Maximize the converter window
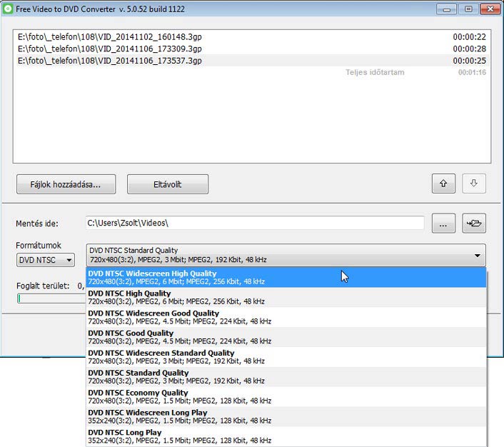This screenshot has height=447, width=504. tap(468, 9)
